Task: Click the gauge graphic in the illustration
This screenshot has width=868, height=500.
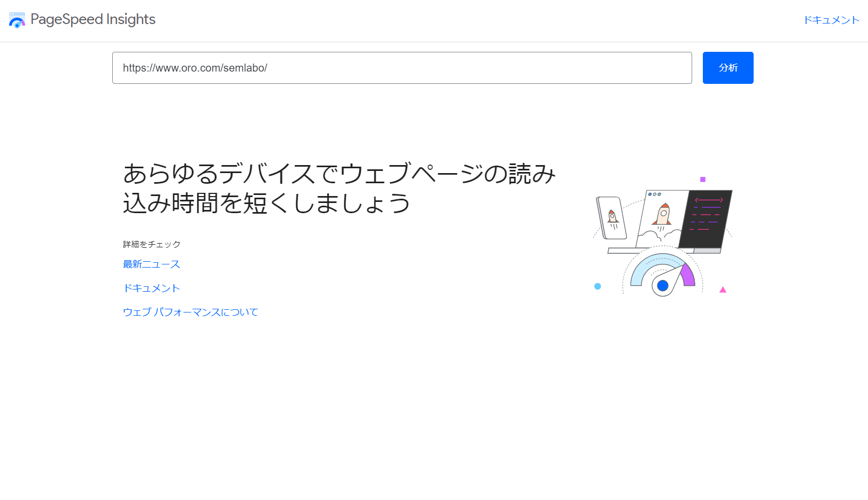Action: click(663, 278)
